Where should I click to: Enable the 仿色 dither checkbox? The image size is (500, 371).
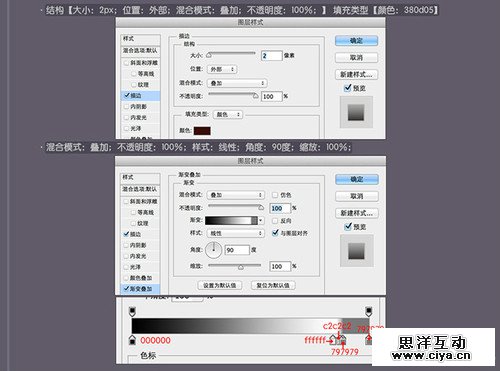[275, 195]
